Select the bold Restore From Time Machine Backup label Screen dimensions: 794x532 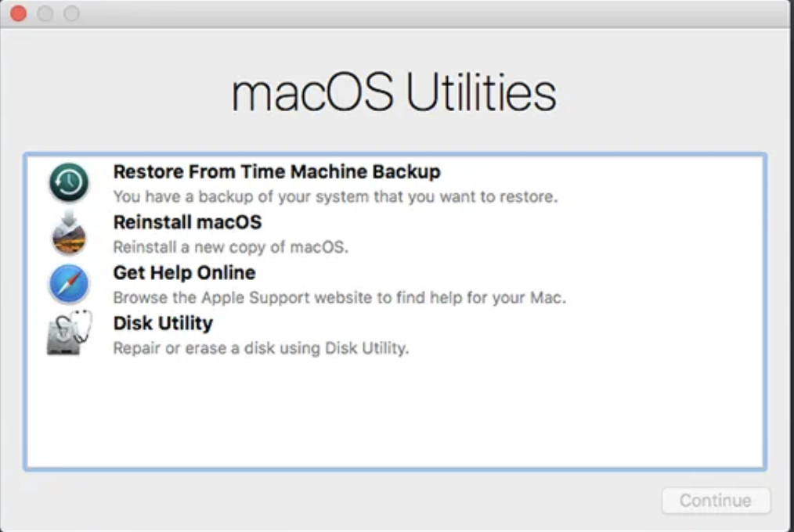[x=276, y=171]
